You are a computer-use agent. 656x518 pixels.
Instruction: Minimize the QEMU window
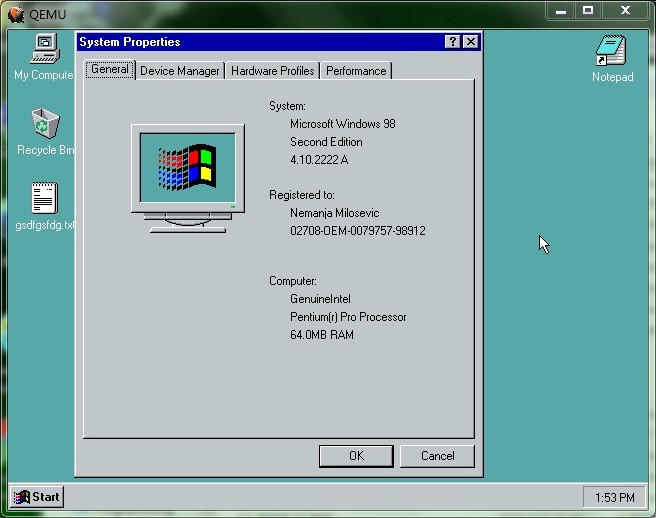coord(561,11)
